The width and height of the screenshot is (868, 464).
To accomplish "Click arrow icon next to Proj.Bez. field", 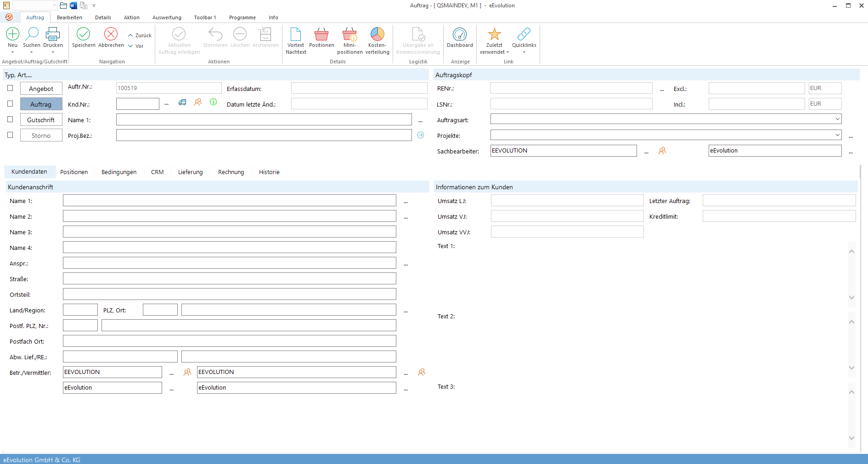I will tap(421, 135).
